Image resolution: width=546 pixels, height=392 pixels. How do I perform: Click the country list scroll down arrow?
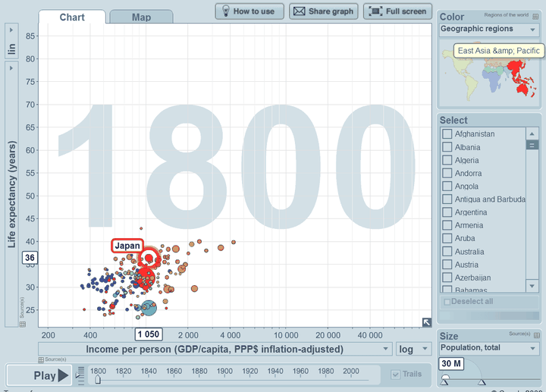(532, 286)
